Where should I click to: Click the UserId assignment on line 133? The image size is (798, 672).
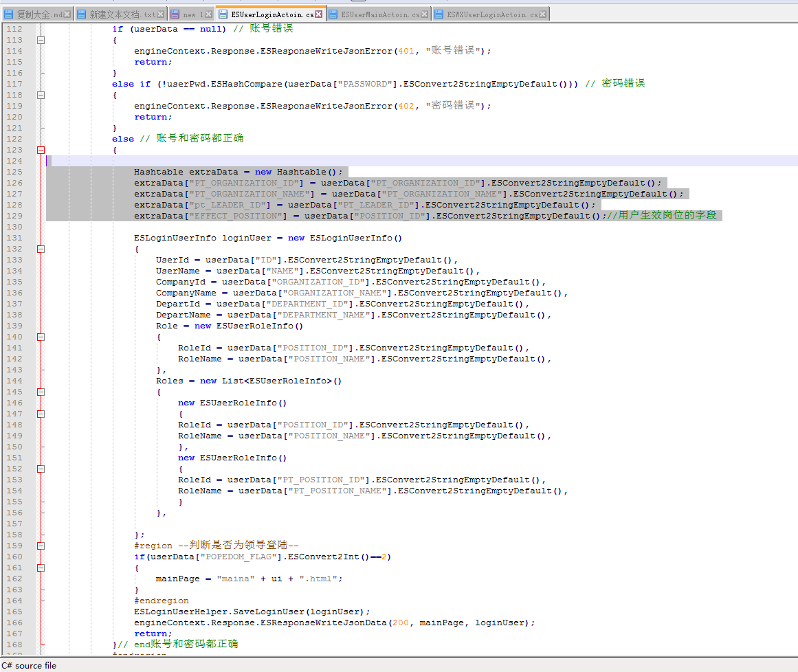[x=307, y=260]
